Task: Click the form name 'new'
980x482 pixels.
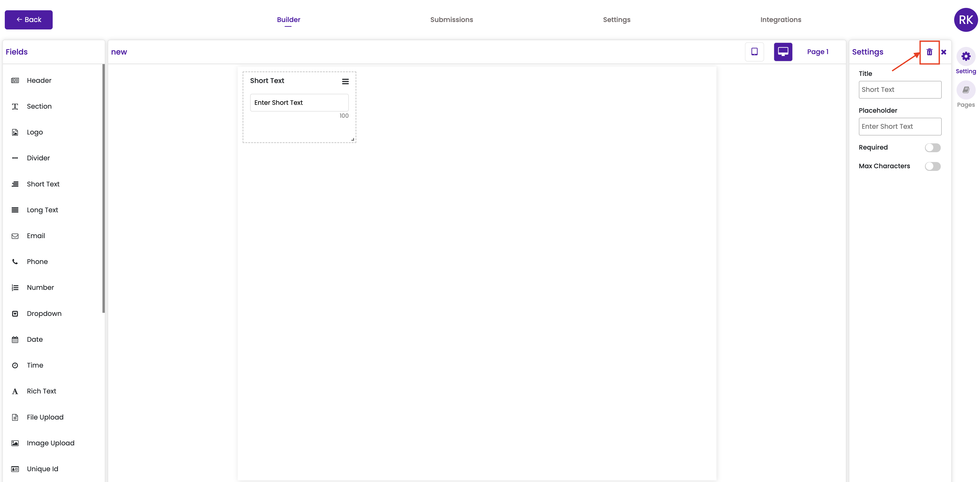Action: [x=119, y=52]
